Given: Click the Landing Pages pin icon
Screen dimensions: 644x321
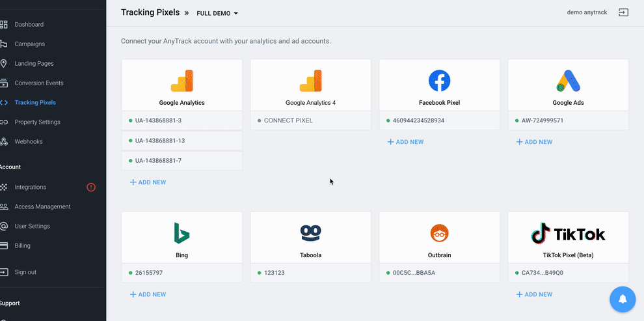Looking at the screenshot, I should [4, 64].
